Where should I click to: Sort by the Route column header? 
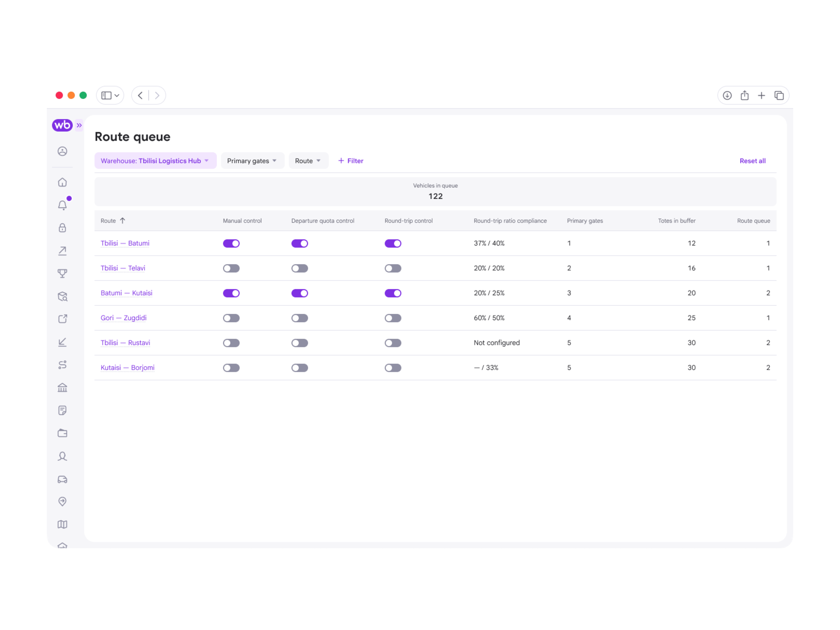113,221
